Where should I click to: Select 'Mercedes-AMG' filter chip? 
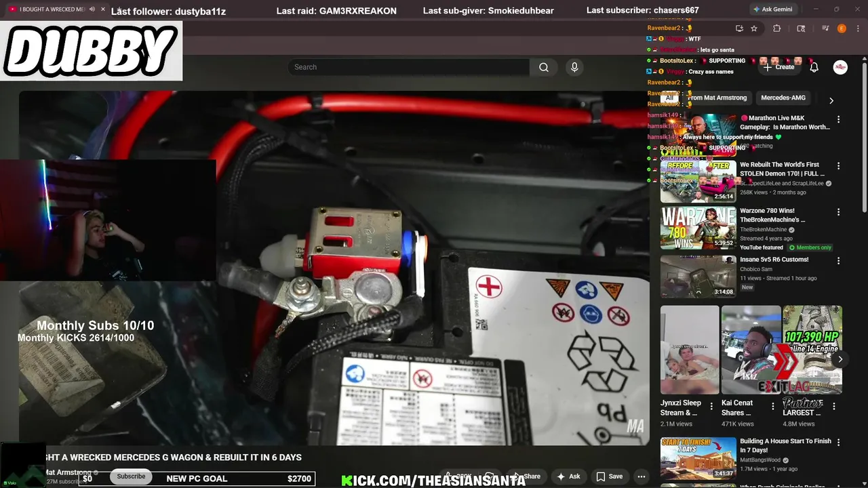(783, 98)
